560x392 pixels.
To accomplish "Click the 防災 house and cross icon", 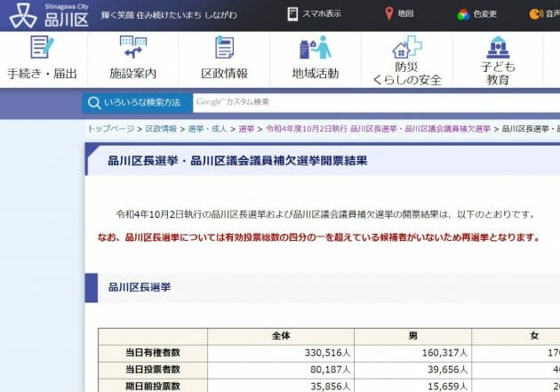I will pyautogui.click(x=407, y=47).
